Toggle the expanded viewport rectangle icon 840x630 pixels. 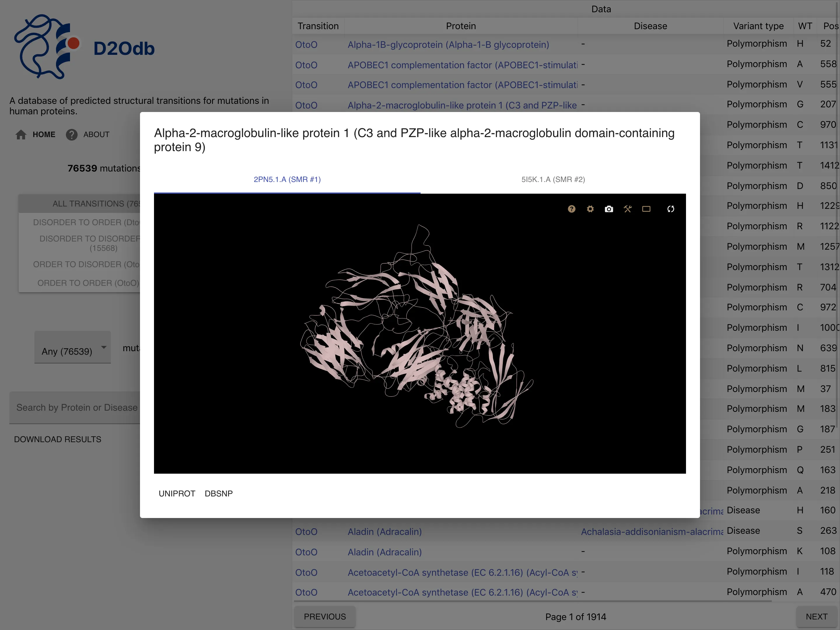pos(646,209)
